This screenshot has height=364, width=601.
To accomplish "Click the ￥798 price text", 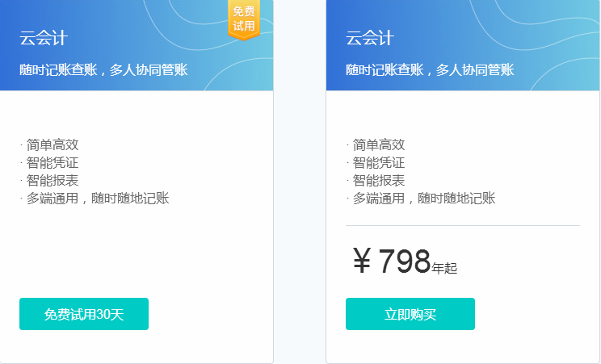I will click(392, 261).
